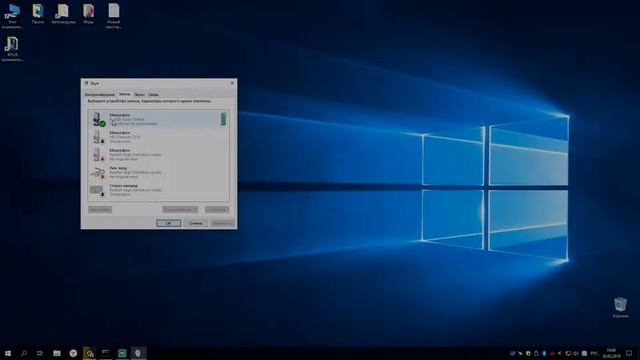The image size is (640, 360).
Task: Select the Игры desktop icon
Action: [88, 14]
